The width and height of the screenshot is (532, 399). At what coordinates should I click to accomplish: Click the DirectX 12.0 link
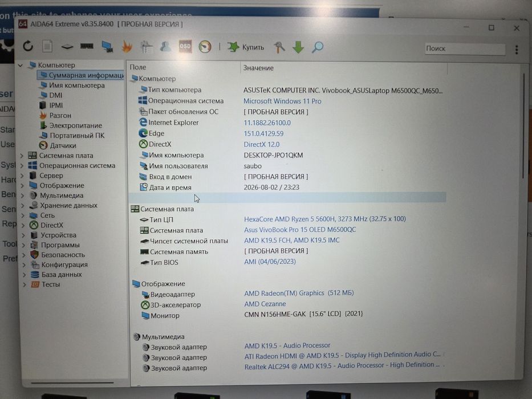pos(262,145)
